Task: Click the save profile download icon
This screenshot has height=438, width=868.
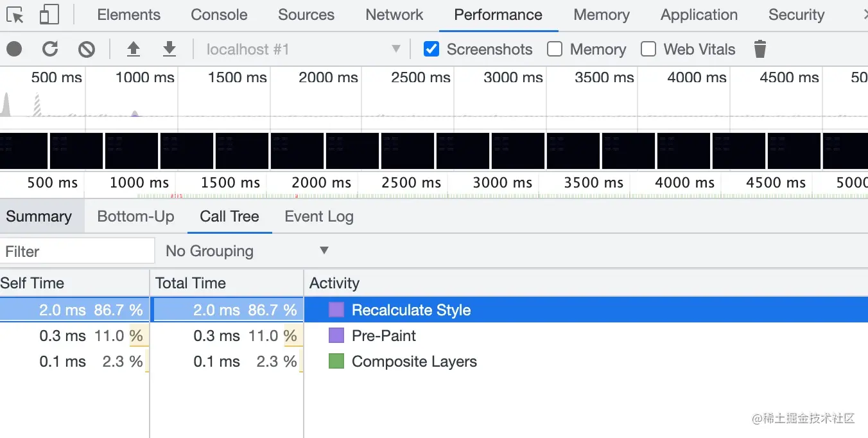Action: tap(169, 49)
